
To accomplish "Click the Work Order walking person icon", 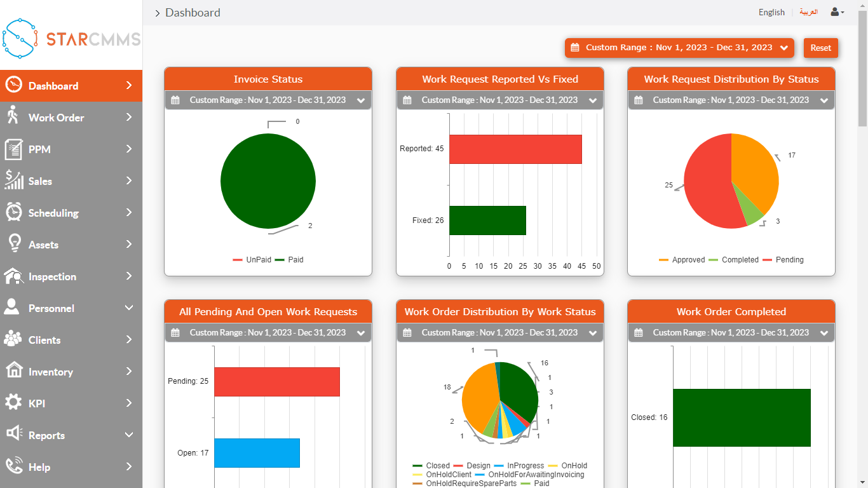I will [x=13, y=117].
